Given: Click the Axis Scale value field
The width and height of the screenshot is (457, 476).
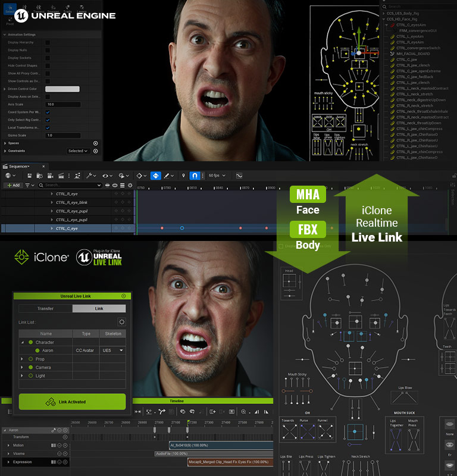Looking at the screenshot, I should pos(62,104).
